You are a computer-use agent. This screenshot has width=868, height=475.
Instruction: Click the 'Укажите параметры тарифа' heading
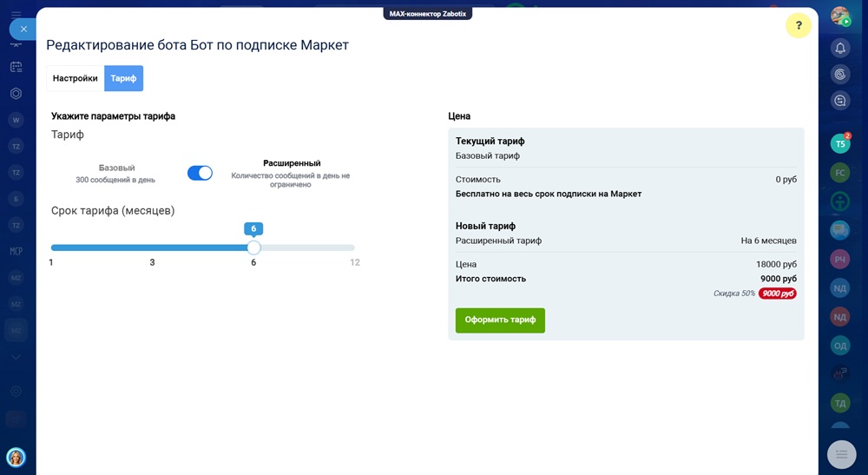click(114, 116)
